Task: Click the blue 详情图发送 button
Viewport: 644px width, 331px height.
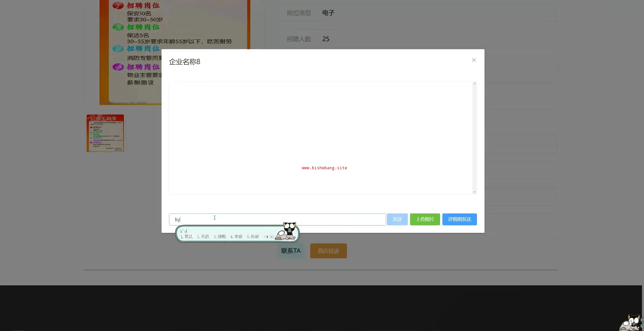Action: coord(459,219)
